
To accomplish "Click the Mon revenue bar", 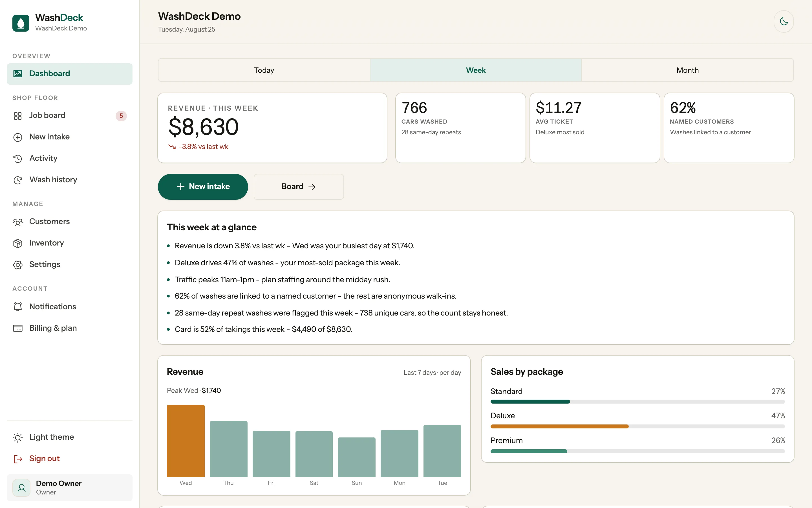I will point(399,453).
